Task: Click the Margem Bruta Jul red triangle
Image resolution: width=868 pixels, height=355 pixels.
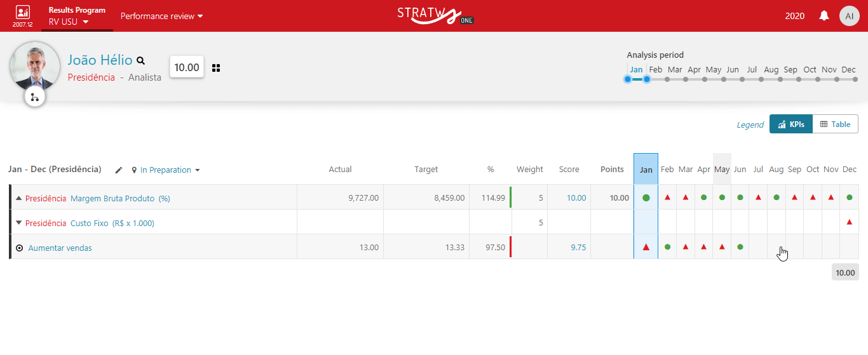Action: pos(758,198)
